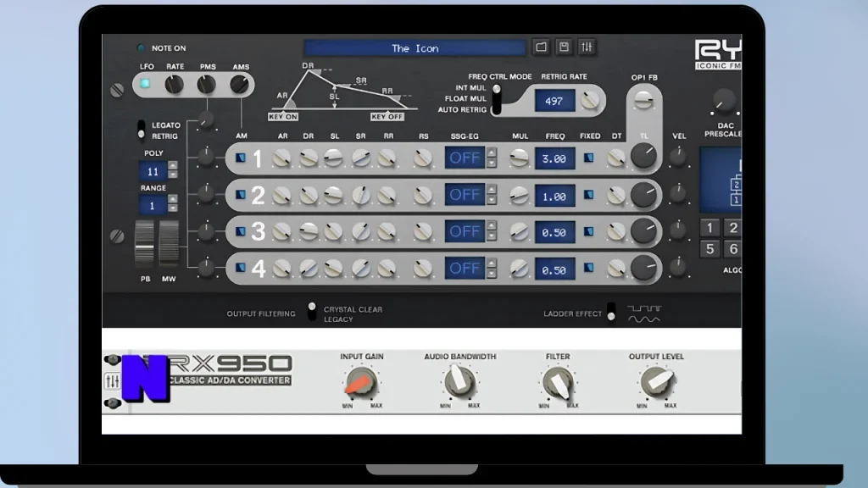Decrease POLY with its down arrow
Screen dimensions: 868x488
[173, 175]
